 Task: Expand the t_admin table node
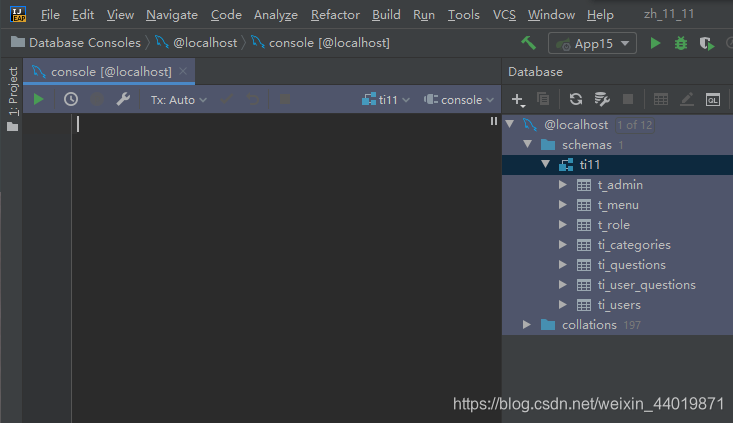(x=563, y=185)
